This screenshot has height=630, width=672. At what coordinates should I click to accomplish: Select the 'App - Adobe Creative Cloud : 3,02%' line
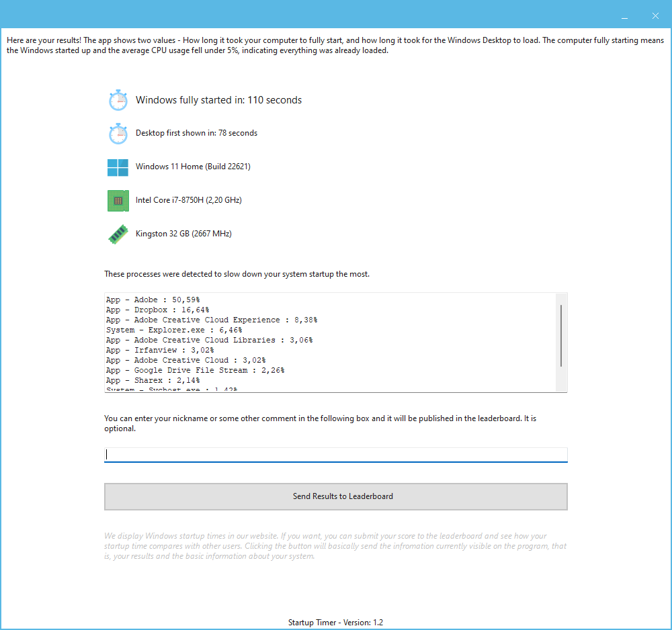(186, 360)
